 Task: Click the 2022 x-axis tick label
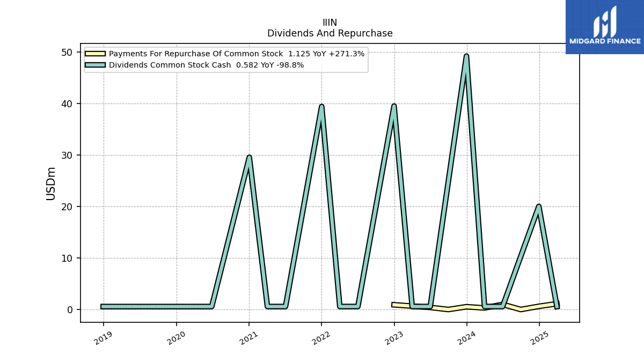click(x=321, y=338)
